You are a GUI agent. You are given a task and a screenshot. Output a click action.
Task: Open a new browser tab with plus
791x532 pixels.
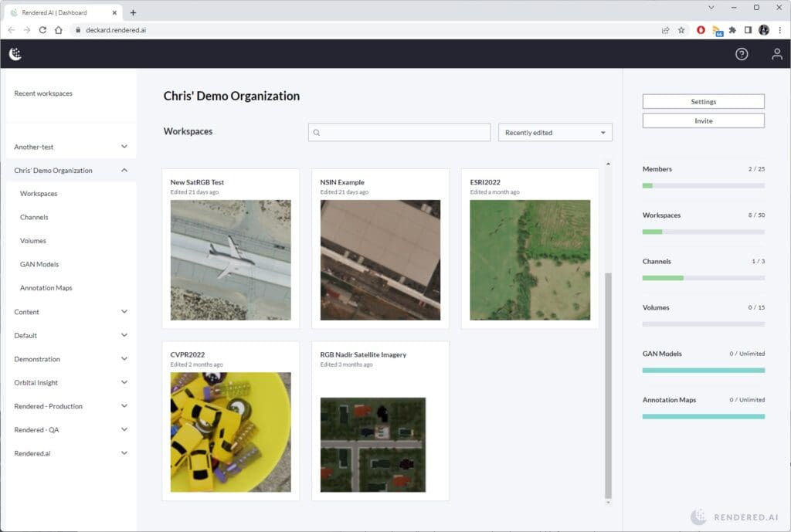[133, 12]
